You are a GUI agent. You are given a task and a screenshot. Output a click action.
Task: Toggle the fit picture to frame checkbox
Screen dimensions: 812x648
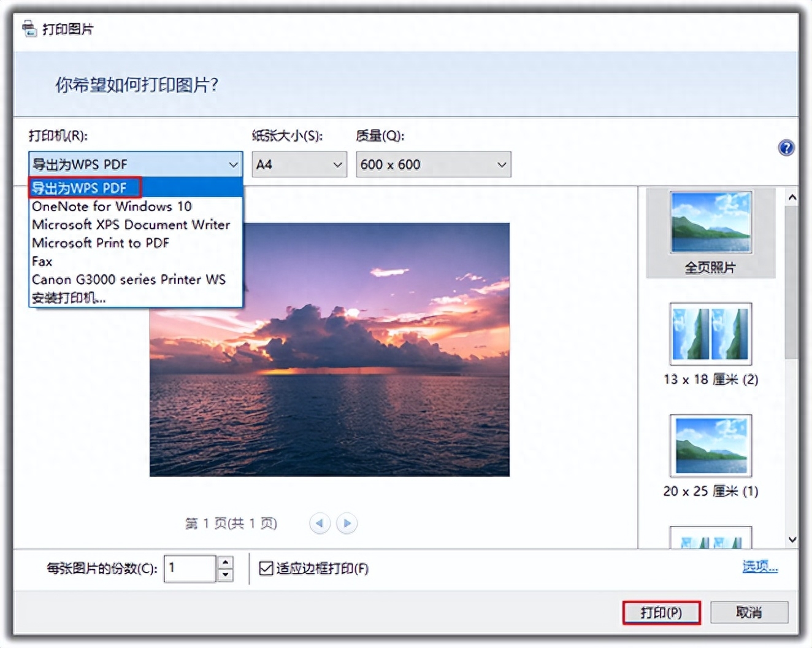pos(266,568)
